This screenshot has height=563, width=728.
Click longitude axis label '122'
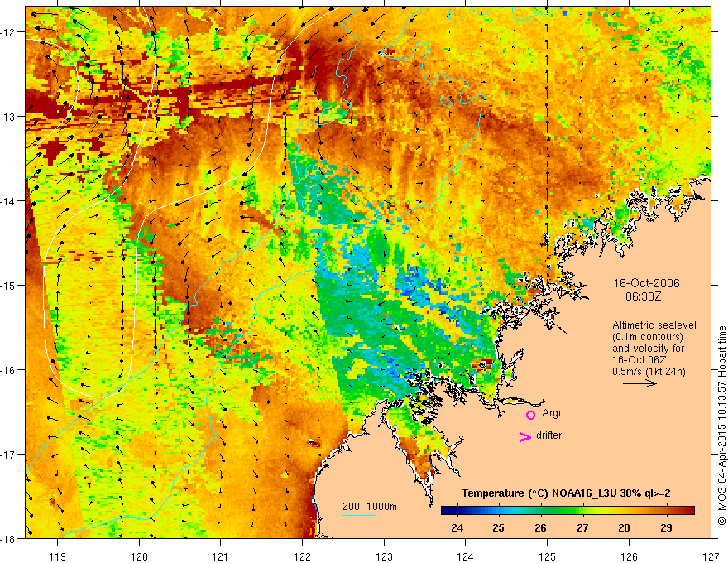pos(302,556)
